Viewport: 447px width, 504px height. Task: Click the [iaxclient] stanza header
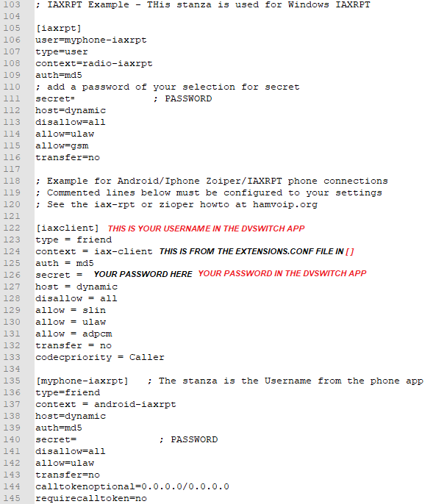67,228
